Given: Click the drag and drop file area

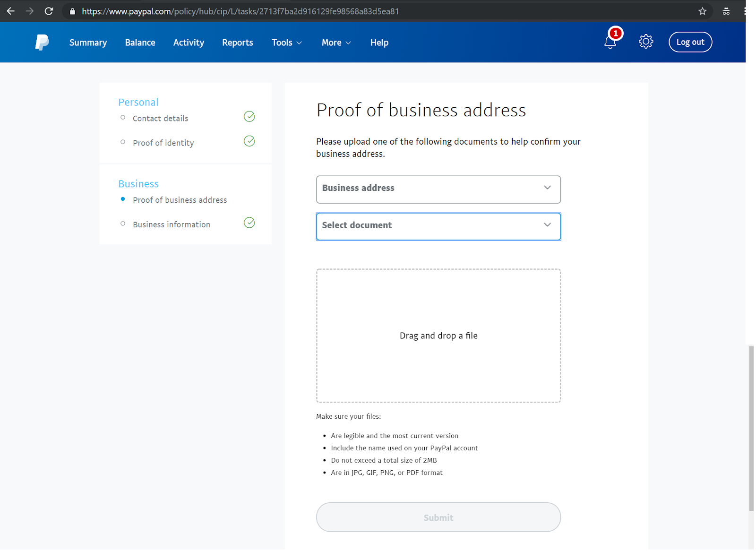Looking at the screenshot, I should (438, 336).
